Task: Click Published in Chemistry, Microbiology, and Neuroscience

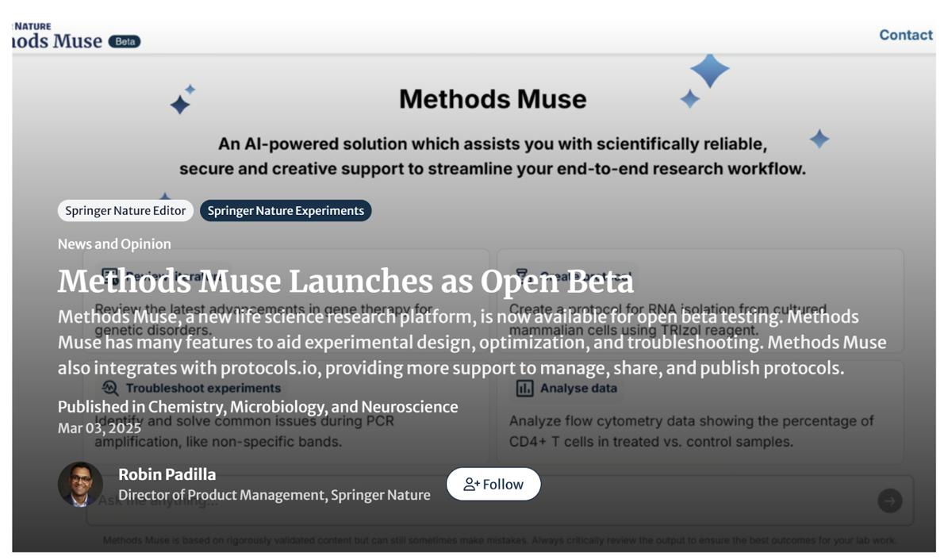Action: coord(258,407)
